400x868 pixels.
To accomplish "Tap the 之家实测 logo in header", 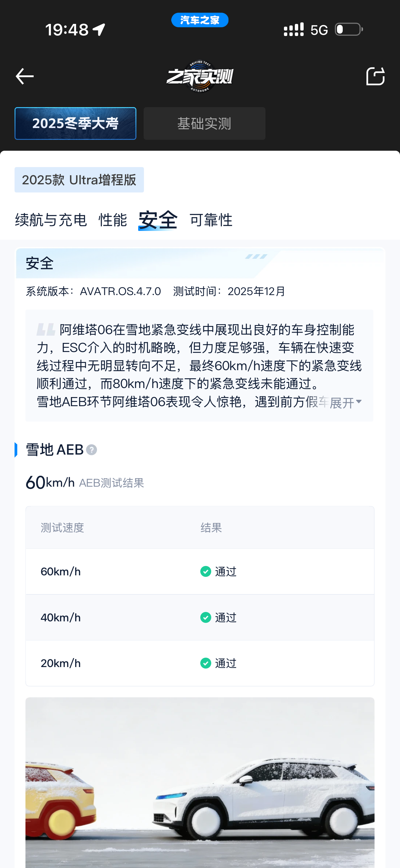I will tap(200, 77).
